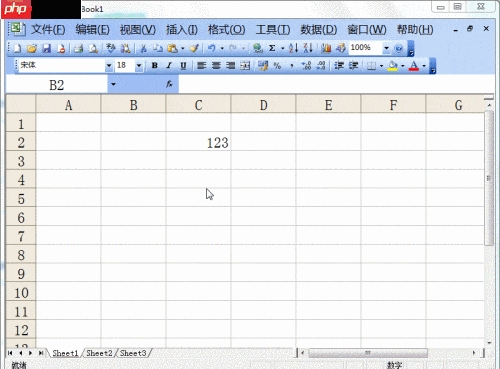Open the 格式(O) menu
500x369 pixels.
tap(226, 30)
